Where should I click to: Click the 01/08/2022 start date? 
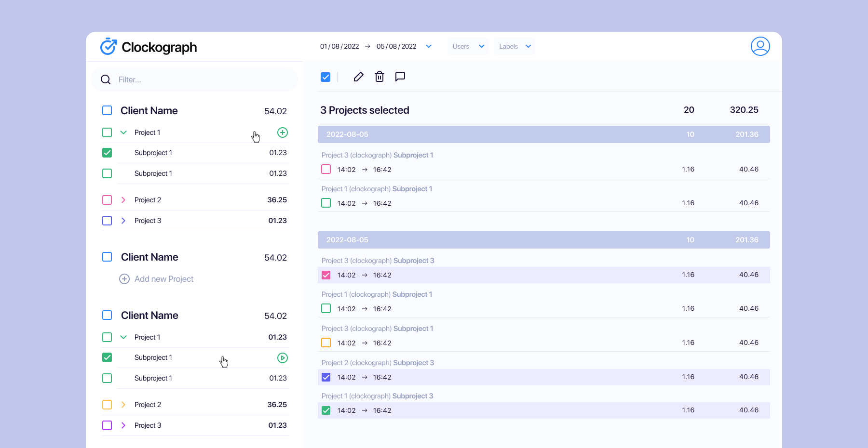(x=339, y=47)
